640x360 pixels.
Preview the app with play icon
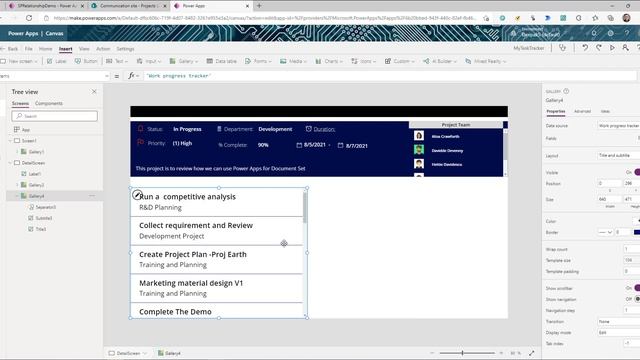click(x=612, y=48)
